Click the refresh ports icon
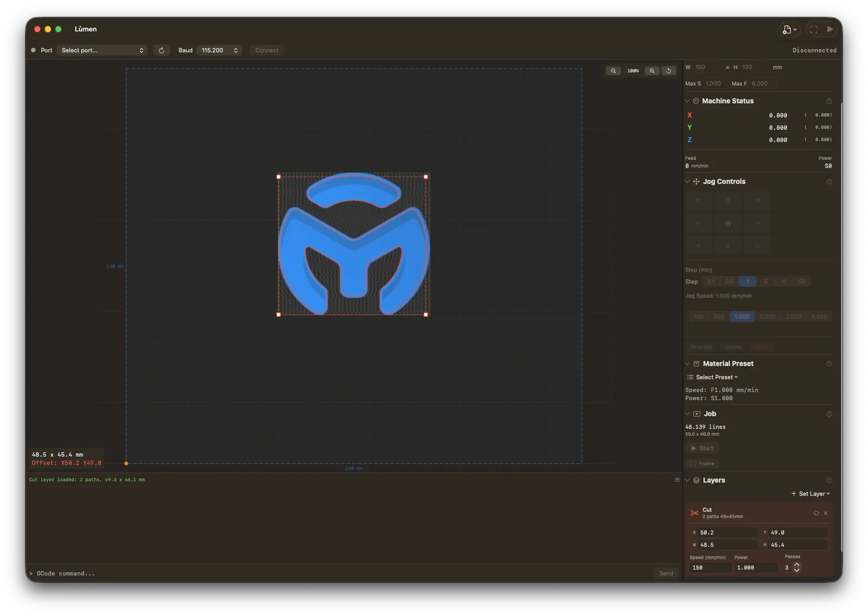 [x=161, y=51]
